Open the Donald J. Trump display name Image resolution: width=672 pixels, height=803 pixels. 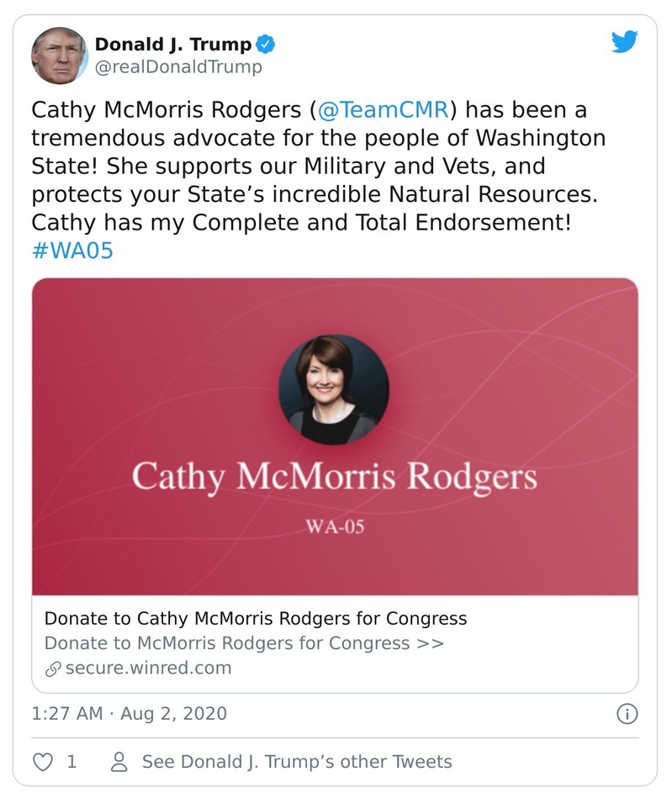(173, 45)
